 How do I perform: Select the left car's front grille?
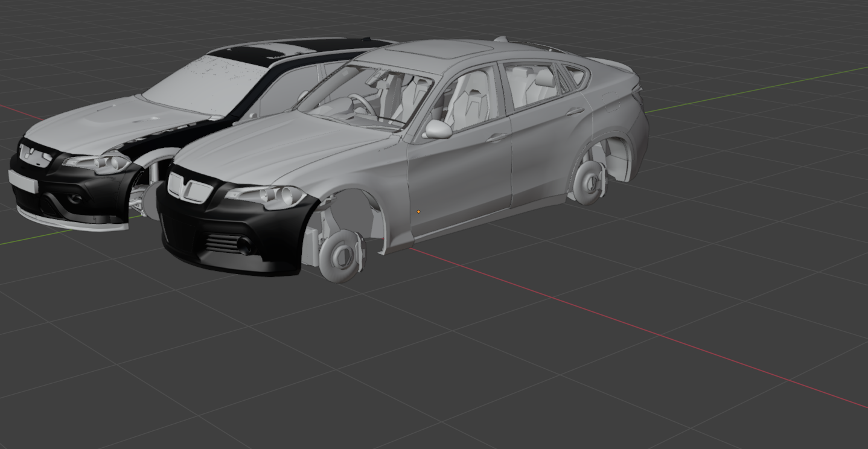35,155
